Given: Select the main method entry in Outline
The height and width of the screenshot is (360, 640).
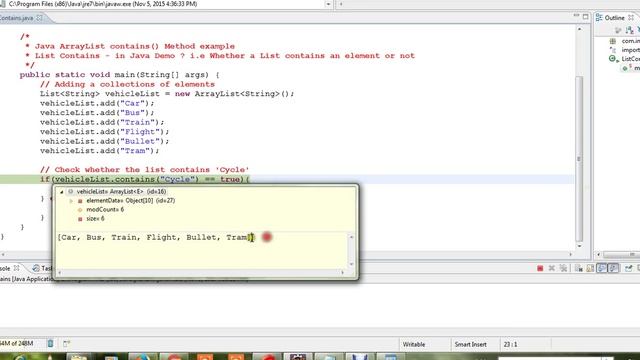Looking at the screenshot, I should point(636,68).
